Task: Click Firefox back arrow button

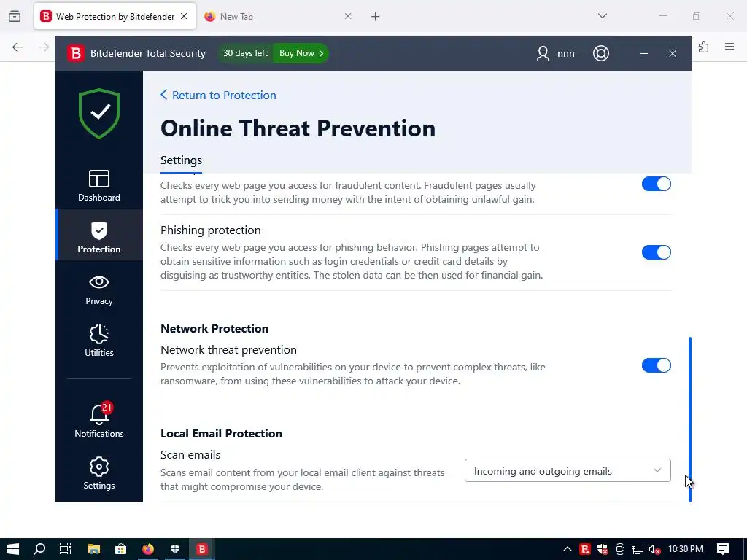Action: [18, 47]
